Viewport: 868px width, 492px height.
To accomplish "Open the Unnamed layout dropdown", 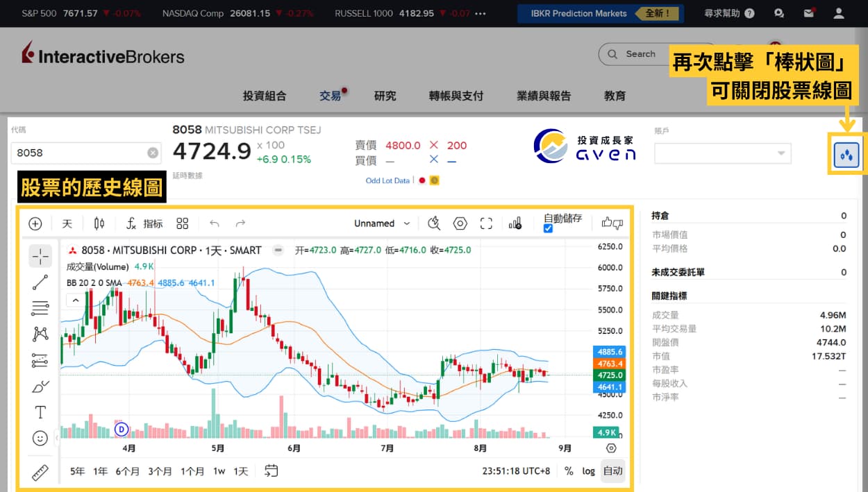I will pos(381,223).
